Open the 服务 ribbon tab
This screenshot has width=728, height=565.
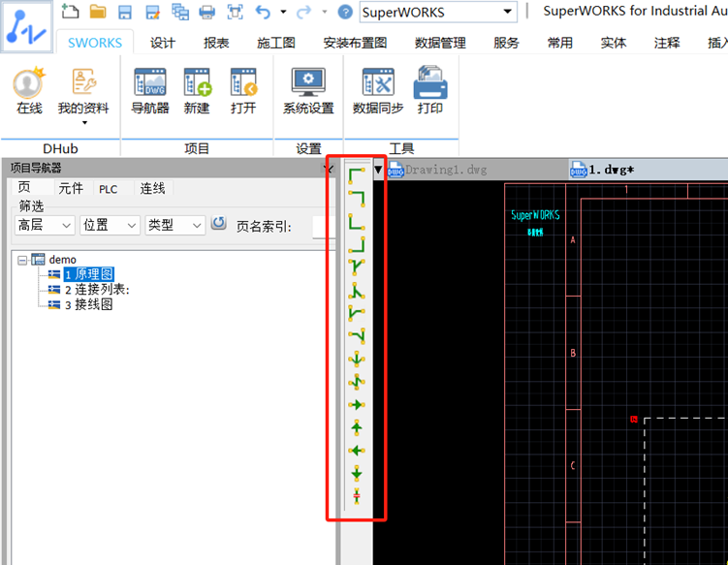[x=506, y=44]
